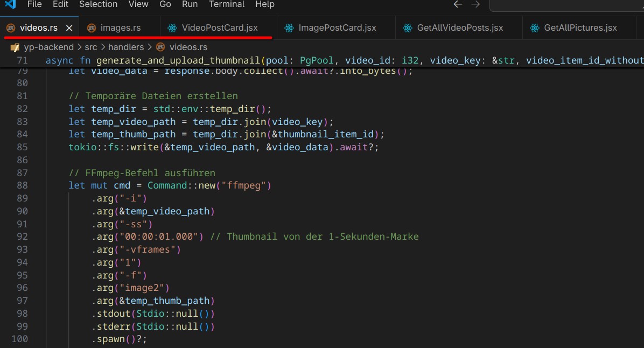Image resolution: width=644 pixels, height=348 pixels.
Task: Go forward with the right arrow
Action: (475, 4)
